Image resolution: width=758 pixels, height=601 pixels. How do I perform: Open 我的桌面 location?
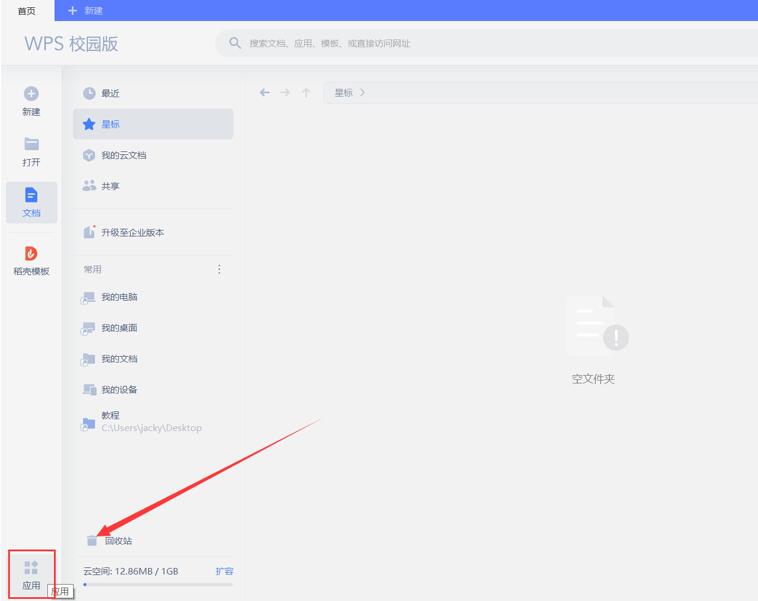[153, 328]
